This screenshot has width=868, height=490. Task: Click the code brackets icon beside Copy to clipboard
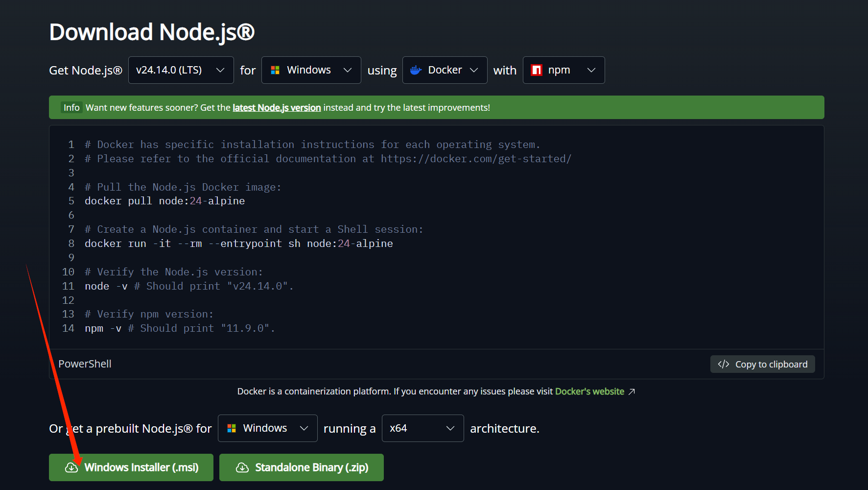tap(724, 364)
